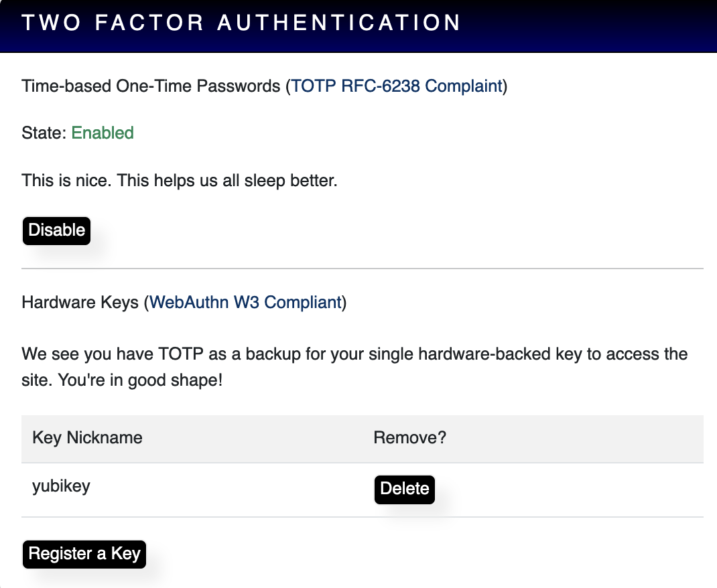Screen dimensions: 717x588
Task: Click the Time-based One-Time Passwords label
Action: point(151,86)
